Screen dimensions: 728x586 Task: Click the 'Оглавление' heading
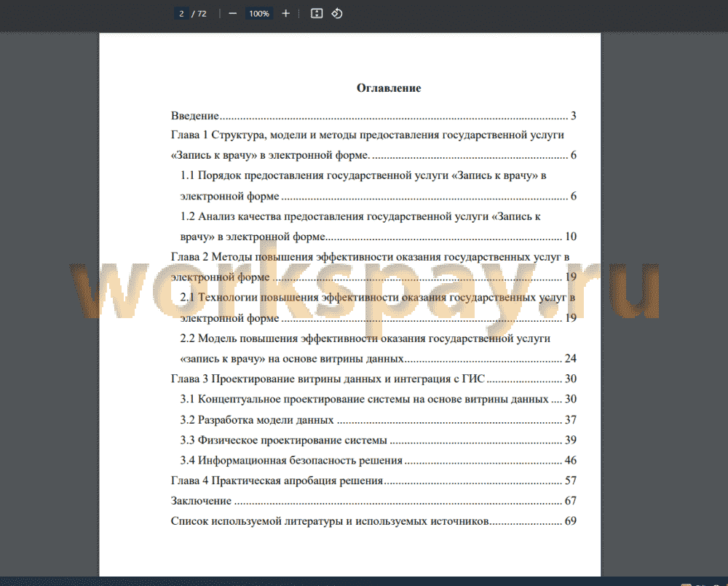click(x=389, y=88)
